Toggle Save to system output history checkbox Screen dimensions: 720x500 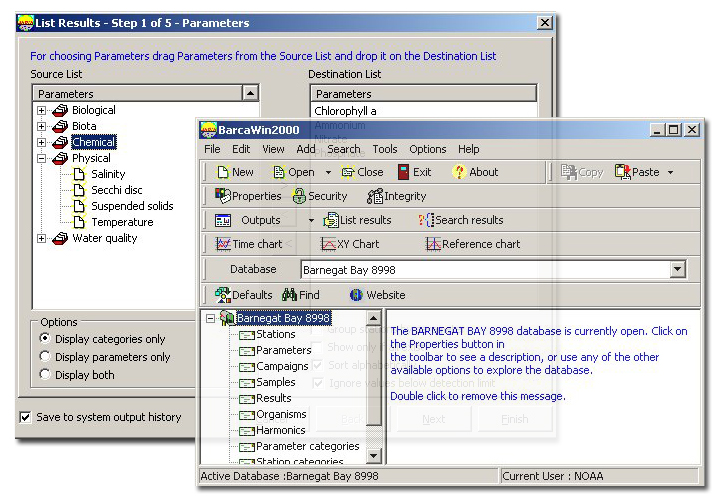pos(25,417)
